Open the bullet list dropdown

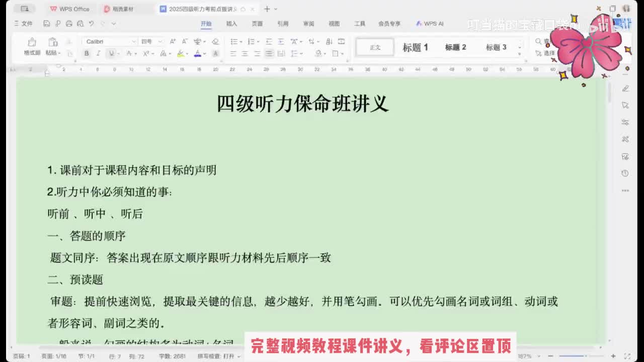point(241,42)
